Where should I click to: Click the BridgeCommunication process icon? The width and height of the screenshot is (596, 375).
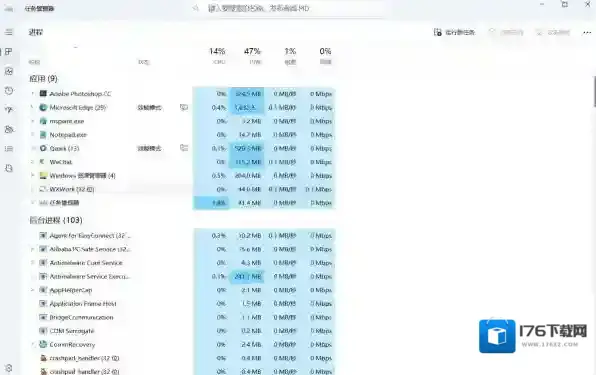tap(43, 317)
